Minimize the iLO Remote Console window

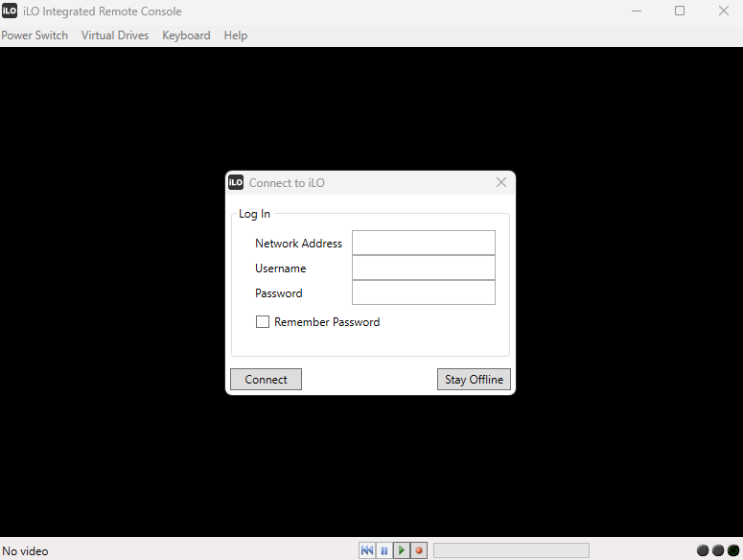(x=637, y=11)
